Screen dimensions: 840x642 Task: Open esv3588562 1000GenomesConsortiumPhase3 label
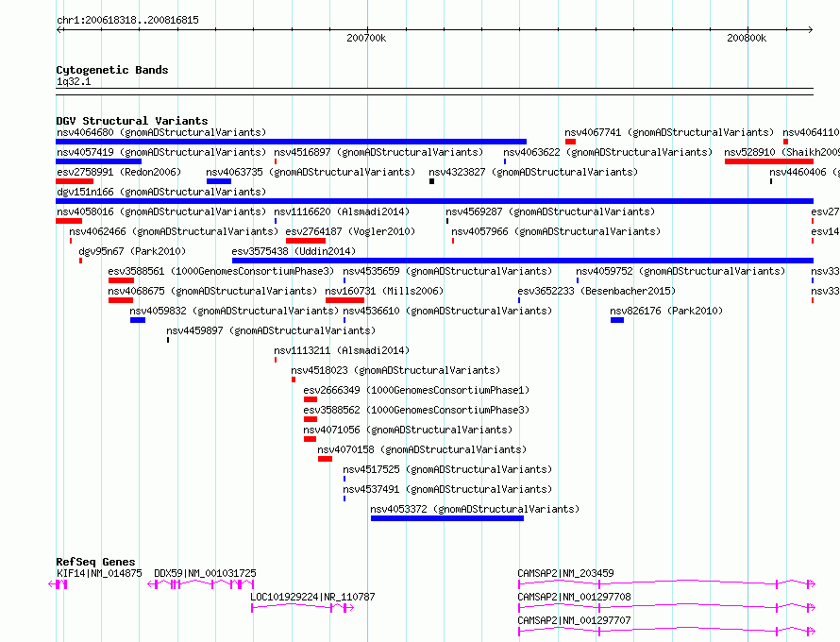(x=416, y=410)
